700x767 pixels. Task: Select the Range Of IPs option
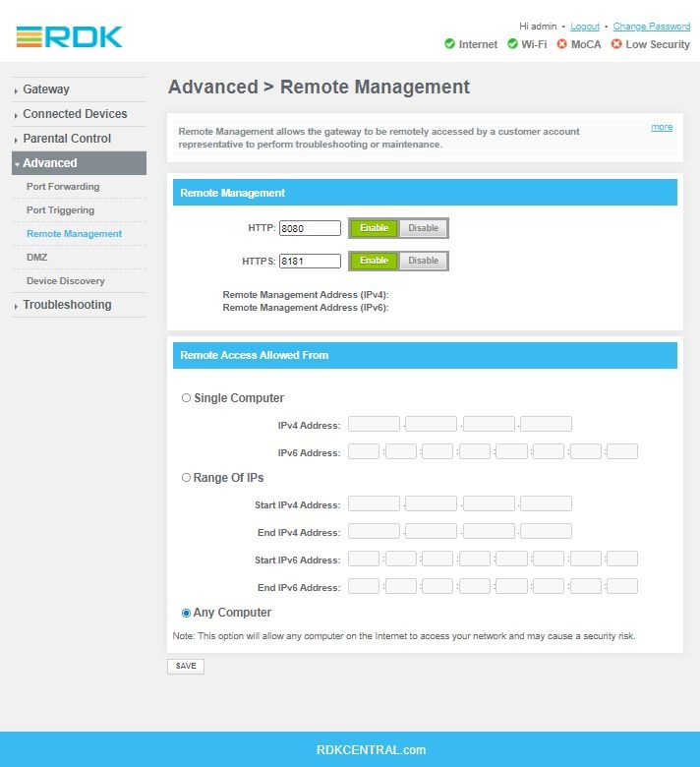tap(187, 477)
